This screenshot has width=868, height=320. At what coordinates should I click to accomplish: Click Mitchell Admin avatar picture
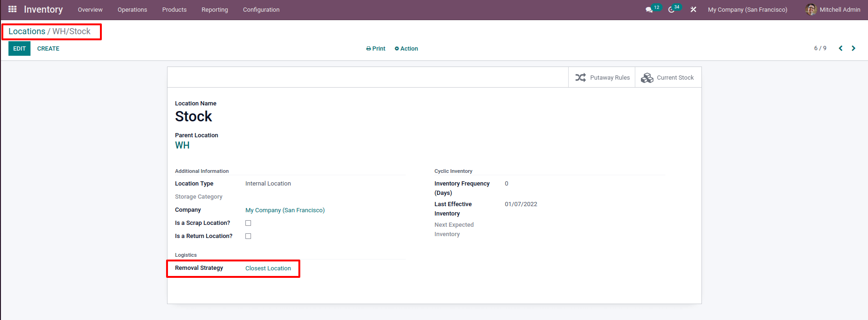(811, 9)
